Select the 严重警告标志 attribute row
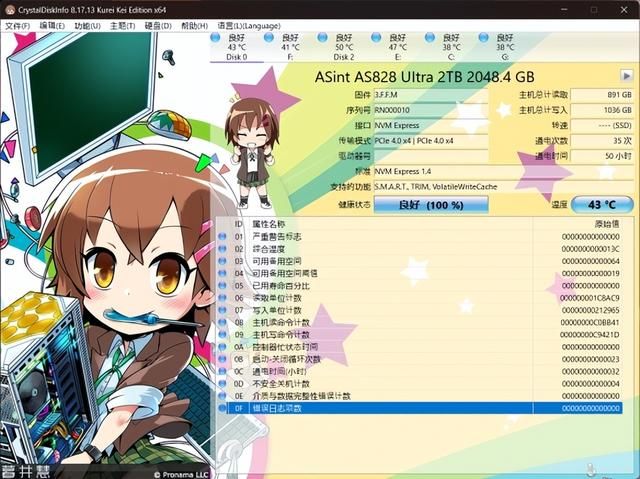This screenshot has height=479, width=640. tap(420, 236)
